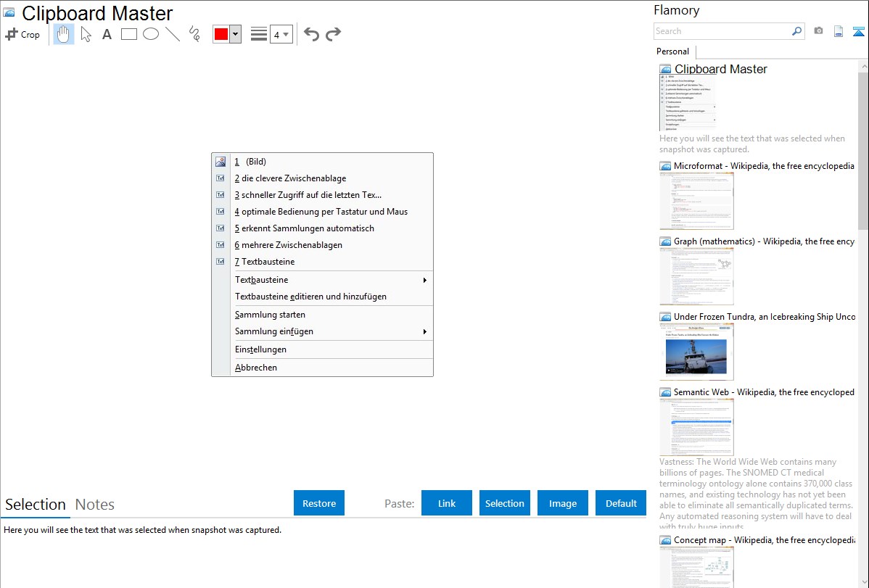Image resolution: width=869 pixels, height=588 pixels.
Task: Open the Semantic Web snapshot thumbnail
Action: coord(696,427)
